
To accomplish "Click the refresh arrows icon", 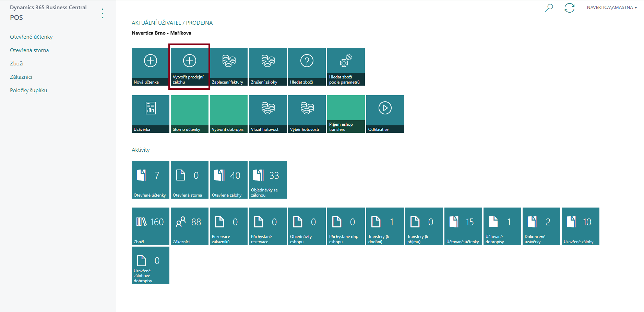I will tap(569, 8).
